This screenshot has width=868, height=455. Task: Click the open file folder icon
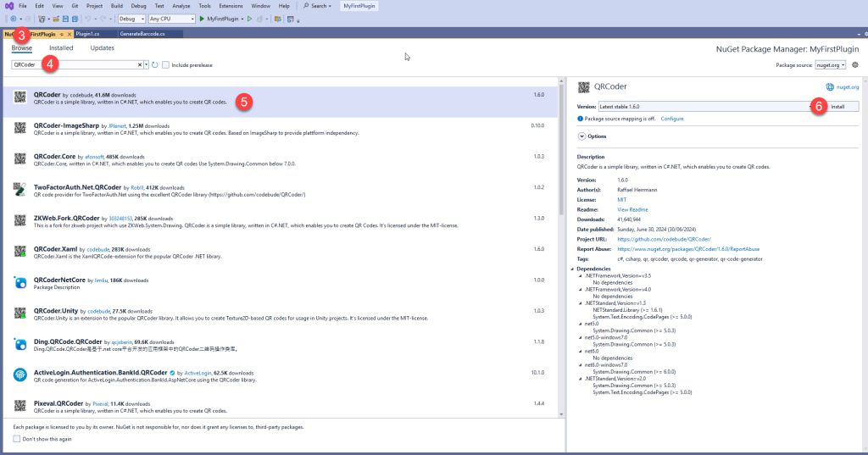point(56,19)
